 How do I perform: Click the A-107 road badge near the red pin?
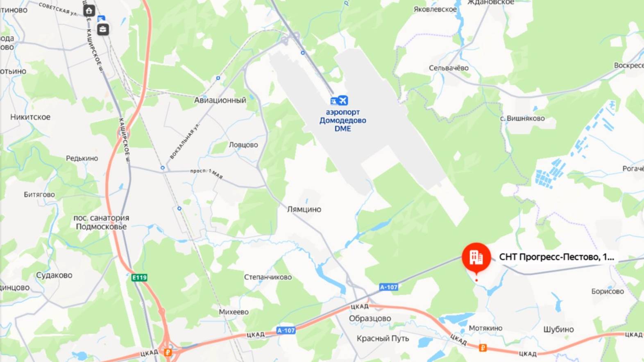[388, 287]
